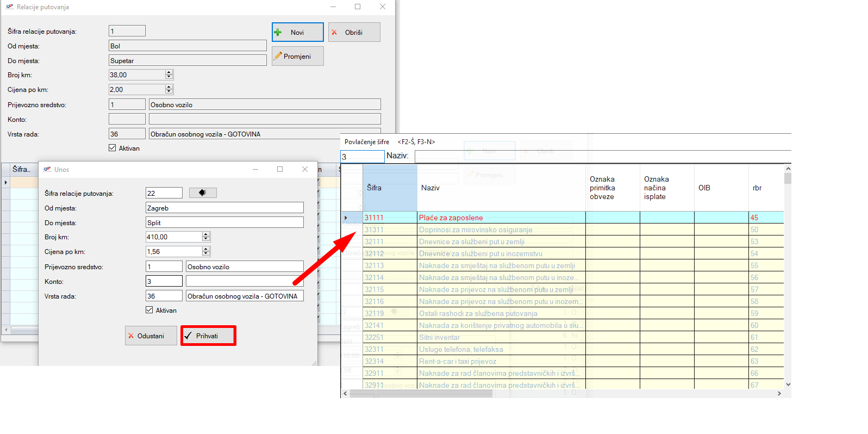This screenshot has width=868, height=434.
Task: Click the green plus Novi button
Action: [x=297, y=32]
